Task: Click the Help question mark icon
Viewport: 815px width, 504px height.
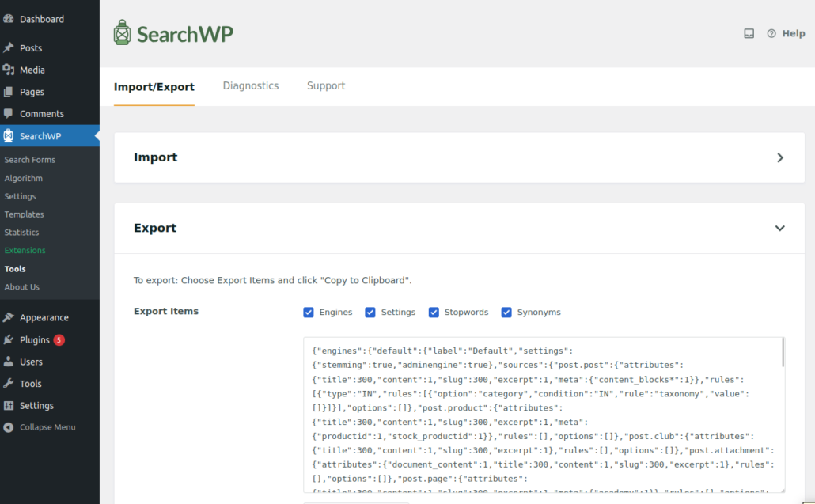Action: coord(771,34)
